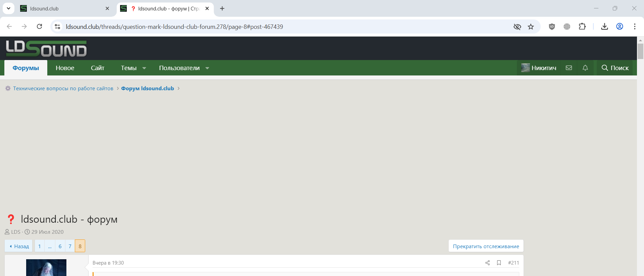Open the Сайт nav item
The image size is (644, 276).
tap(98, 68)
